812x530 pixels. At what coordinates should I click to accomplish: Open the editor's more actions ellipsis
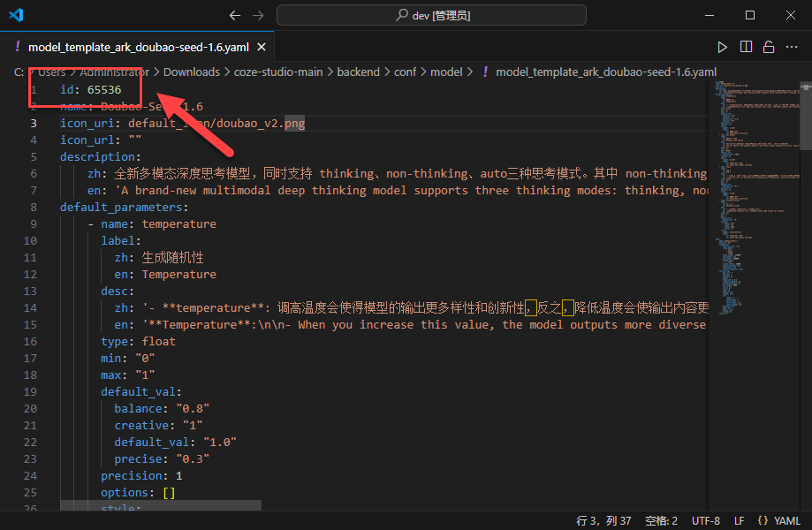(792, 47)
